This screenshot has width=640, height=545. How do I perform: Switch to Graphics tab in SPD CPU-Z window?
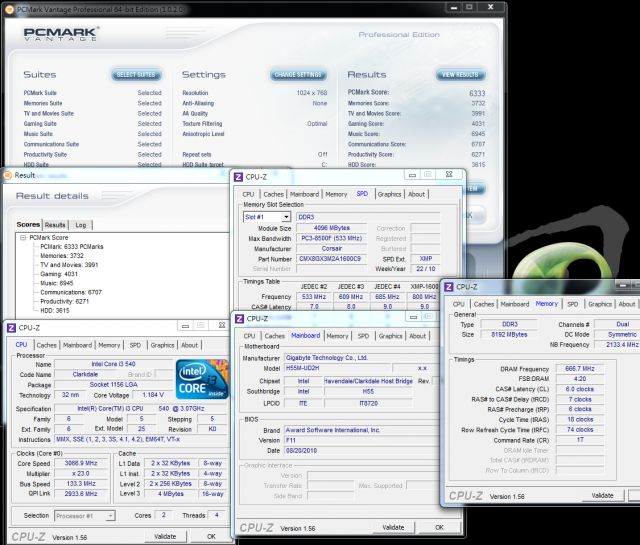click(389, 194)
